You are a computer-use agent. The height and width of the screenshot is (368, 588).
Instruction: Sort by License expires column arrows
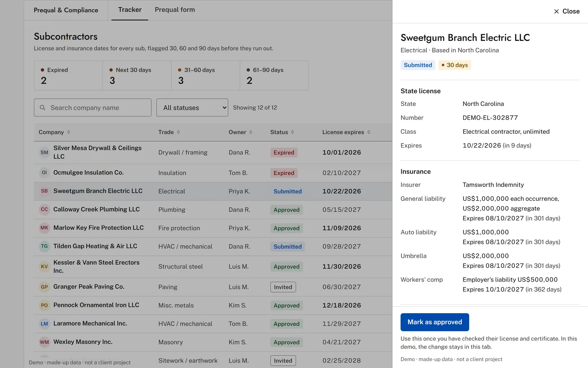[369, 132]
